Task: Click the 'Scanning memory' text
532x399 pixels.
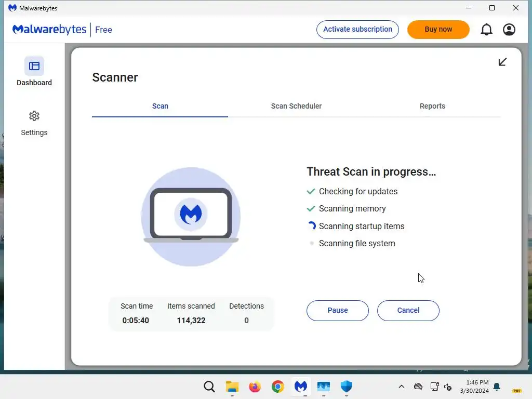Action: 352,209
